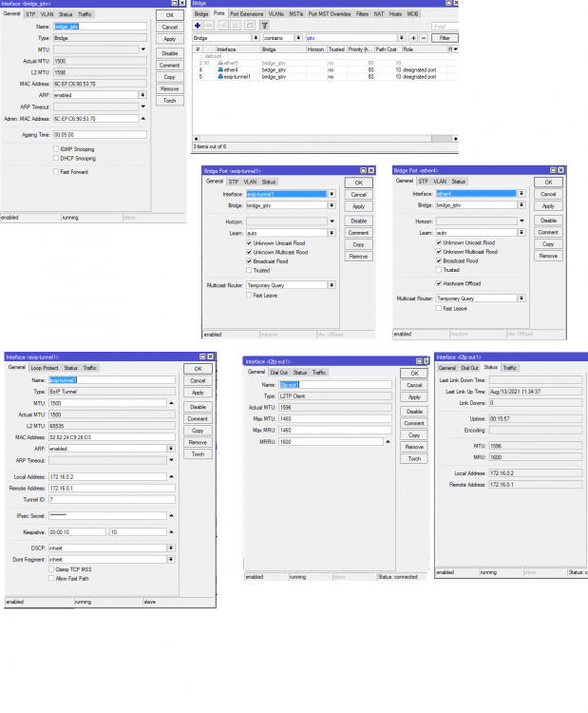Enable IGMP Snooping checkbox
Screen dimensions: 588x713
click(x=56, y=149)
